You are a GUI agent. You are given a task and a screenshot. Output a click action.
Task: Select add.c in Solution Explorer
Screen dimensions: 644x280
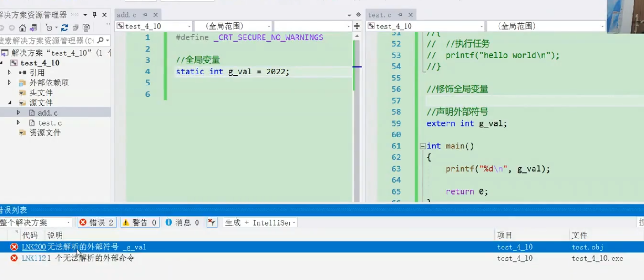coord(47,113)
